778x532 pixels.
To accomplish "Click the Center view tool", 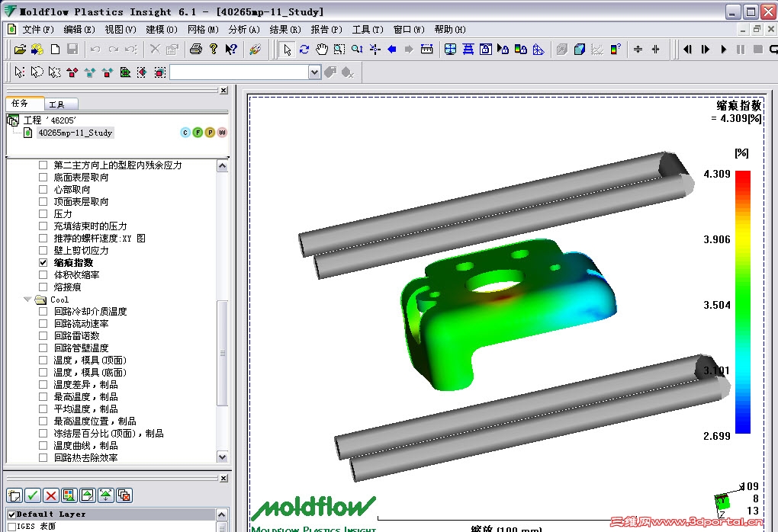I will pos(375,49).
